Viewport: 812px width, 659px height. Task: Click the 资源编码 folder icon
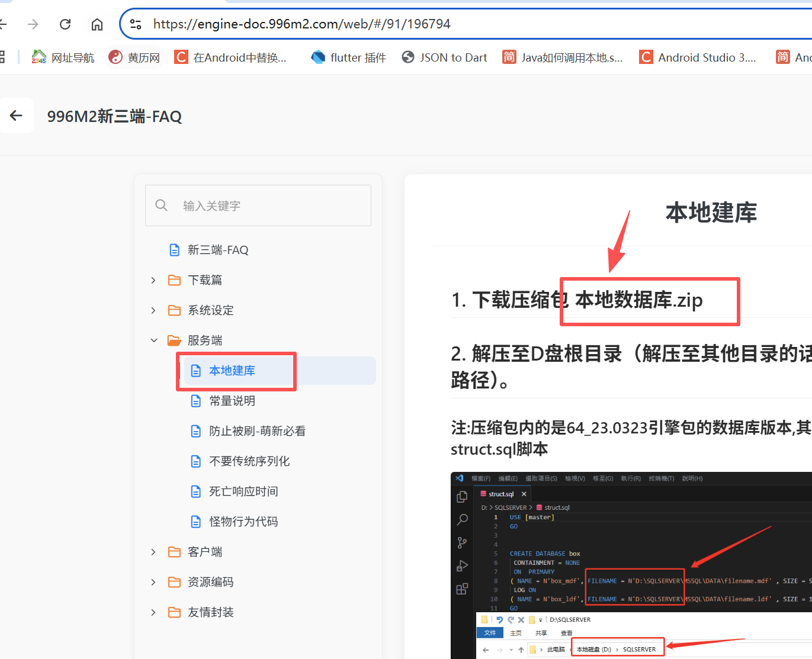(x=174, y=582)
